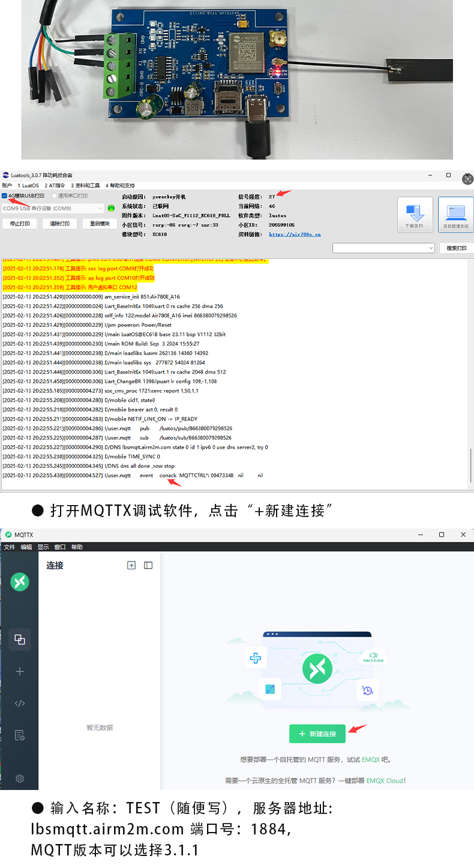The image size is (474, 868).
Task: Open the MQTTX connections sidebar icon
Action: (x=20, y=639)
